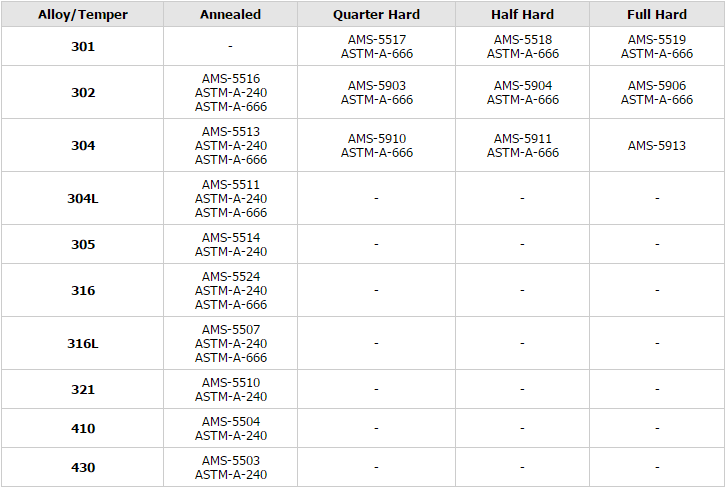This screenshot has height=488, width=726.
Task: Click AMS-5906 spec for 302 Full Hard
Action: (657, 86)
